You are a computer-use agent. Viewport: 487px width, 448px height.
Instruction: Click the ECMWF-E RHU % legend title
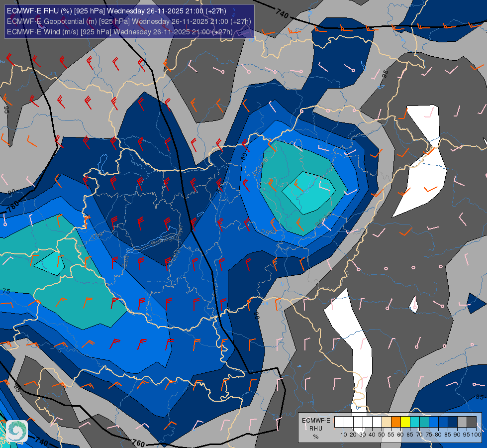point(316,428)
